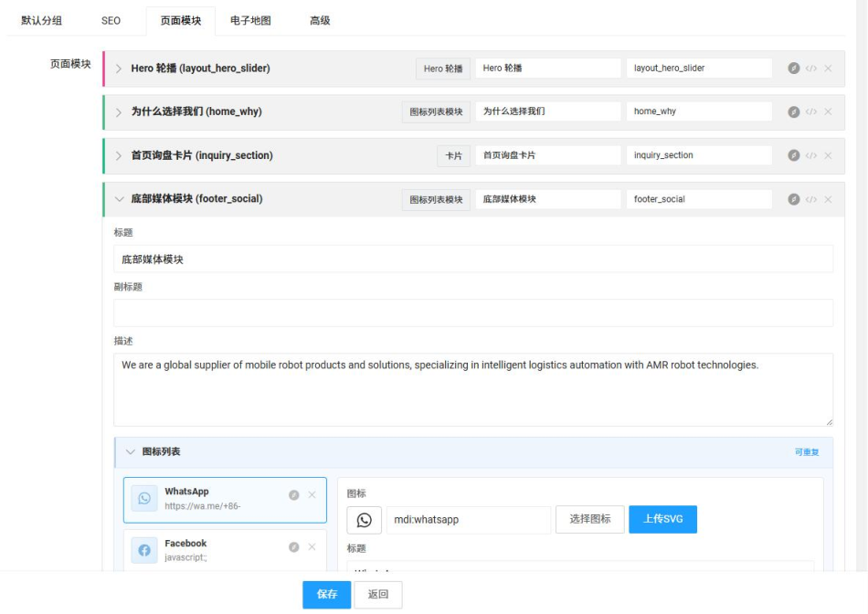Image resolution: width=868 pixels, height=614 pixels.
Task: Click the 图标列表模块 tag in home_why row
Action: coord(436,111)
